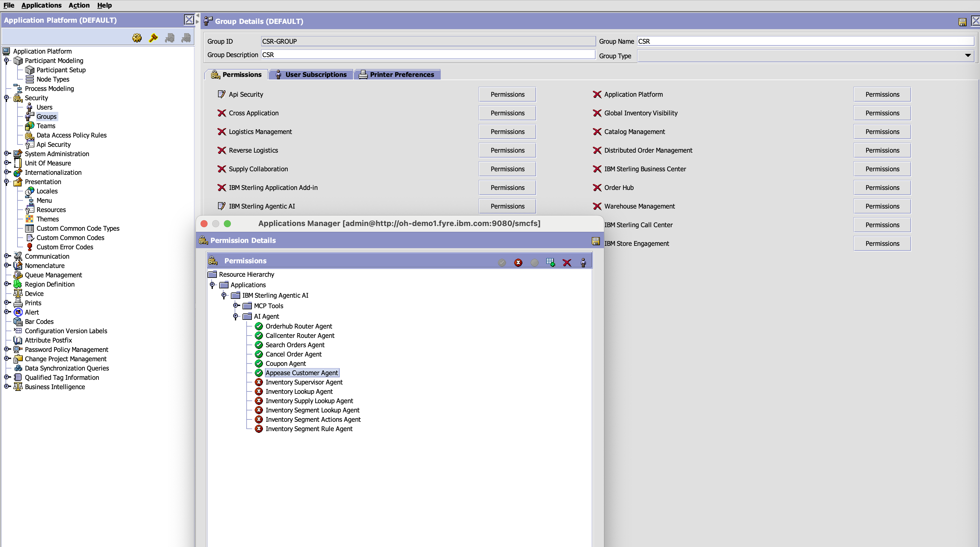Click the red X delete icon in Permissions toolbar
Screen dimensions: 980x547
[x=567, y=262]
